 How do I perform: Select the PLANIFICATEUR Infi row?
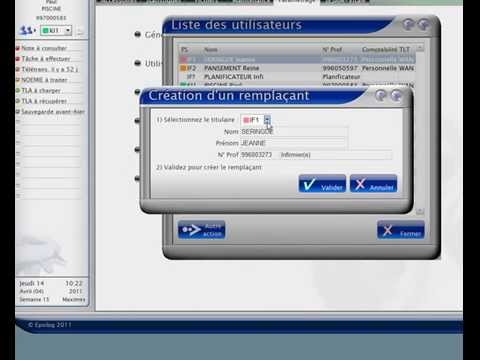tap(297, 77)
